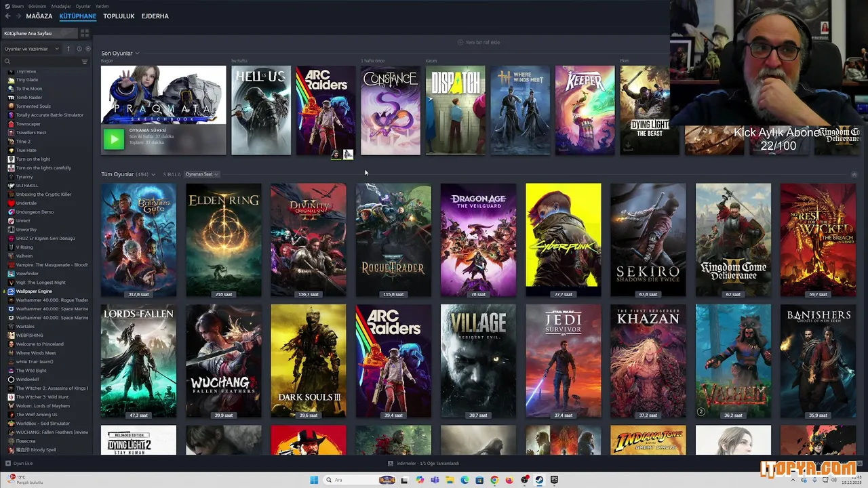Click the KÜTÜPHANE tab
Screen dimensions: 868x488
click(x=77, y=16)
